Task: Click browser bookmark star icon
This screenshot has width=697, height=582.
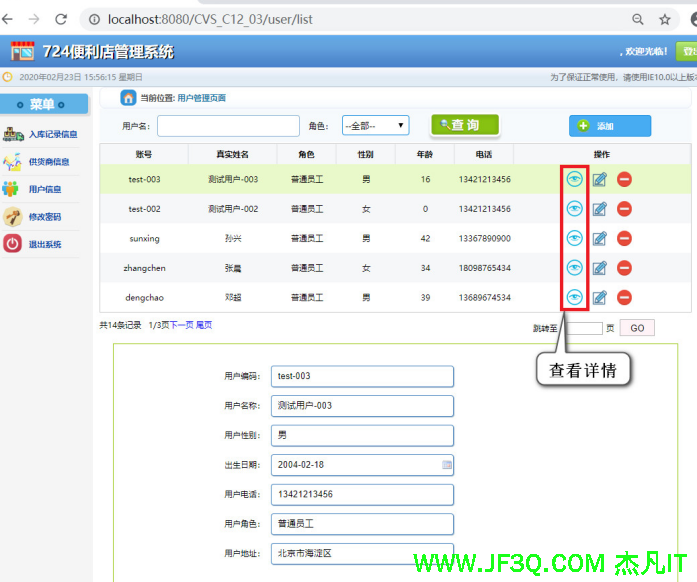Action: point(665,19)
